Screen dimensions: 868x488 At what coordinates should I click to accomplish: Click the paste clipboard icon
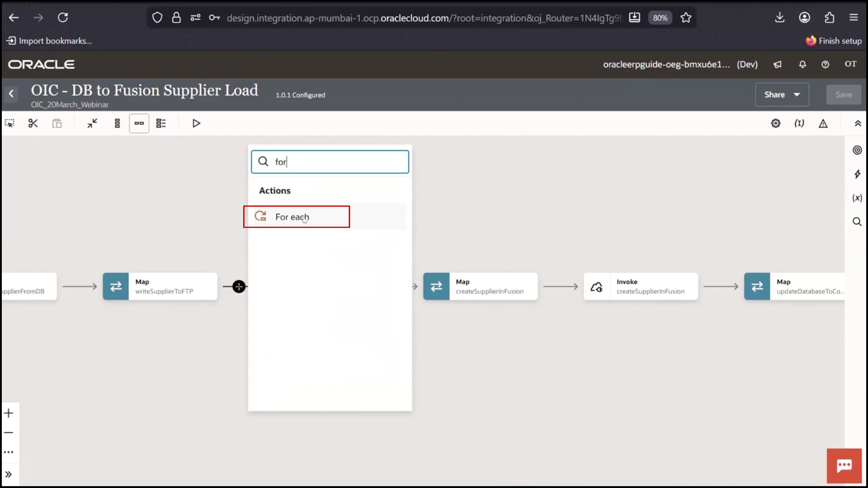click(x=57, y=123)
